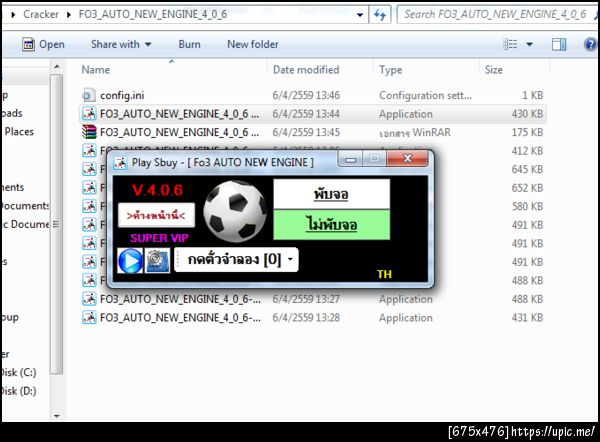
Task: Click the blue play button in Play Sbuy
Action: (130, 261)
